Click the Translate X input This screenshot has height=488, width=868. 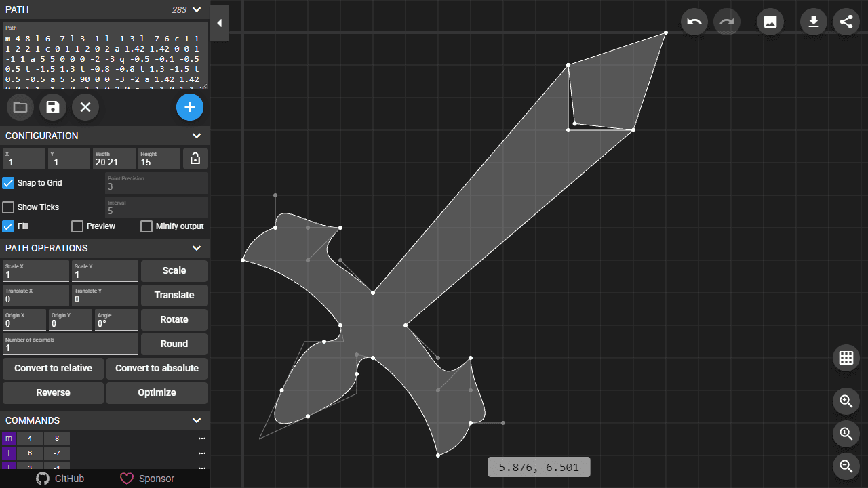tap(36, 296)
